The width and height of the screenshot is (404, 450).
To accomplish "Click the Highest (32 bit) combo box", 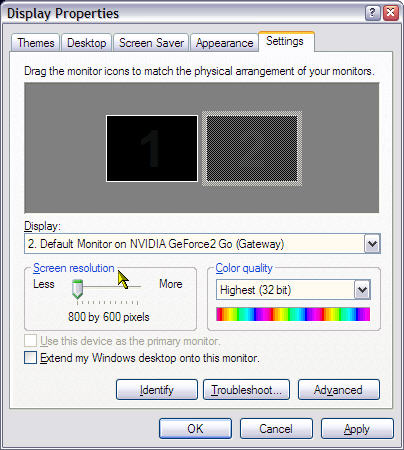I will pos(293,290).
